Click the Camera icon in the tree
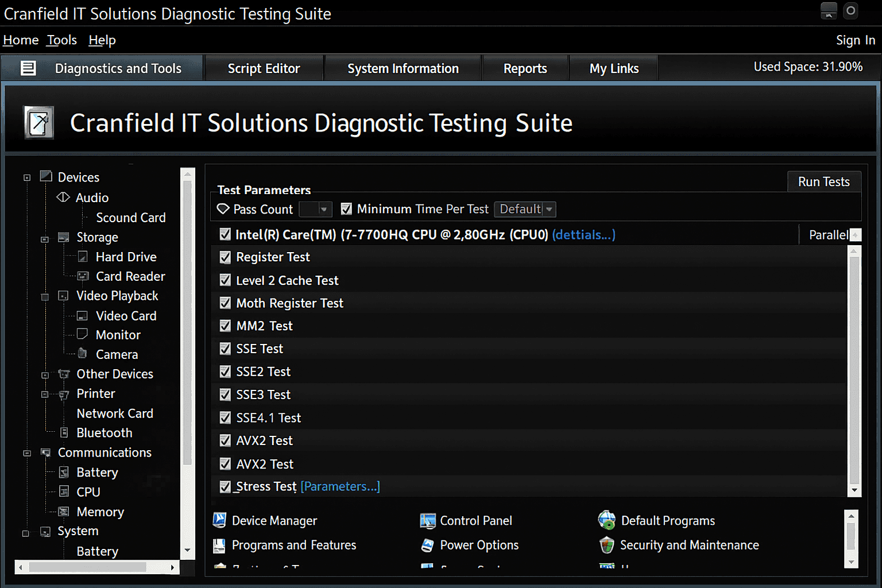882x588 pixels. pyautogui.click(x=82, y=353)
